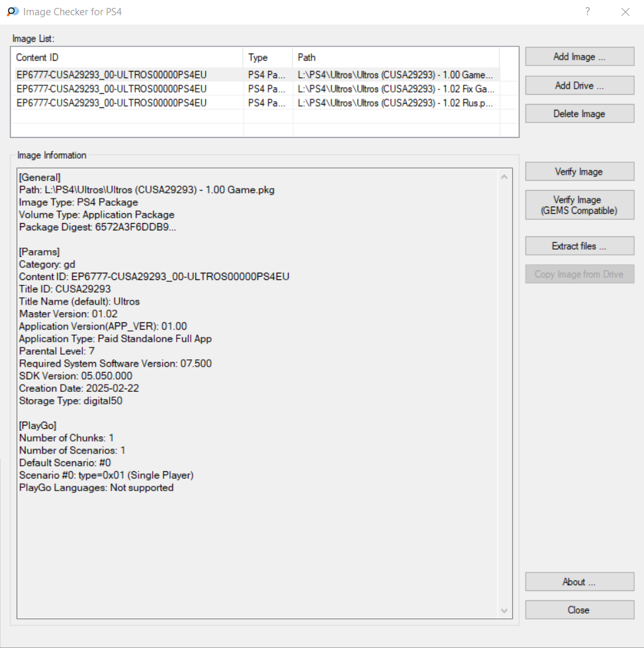The image size is (644, 648).
Task: Click the [PlayGo] section heading
Action: pos(38,425)
